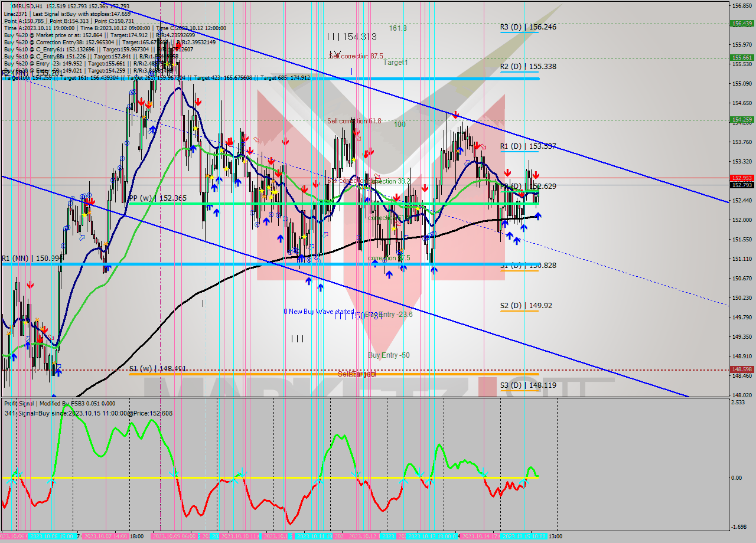Click the PP (w) 152.365 weekly pivot label
The width and height of the screenshot is (756, 543).
tap(158, 198)
